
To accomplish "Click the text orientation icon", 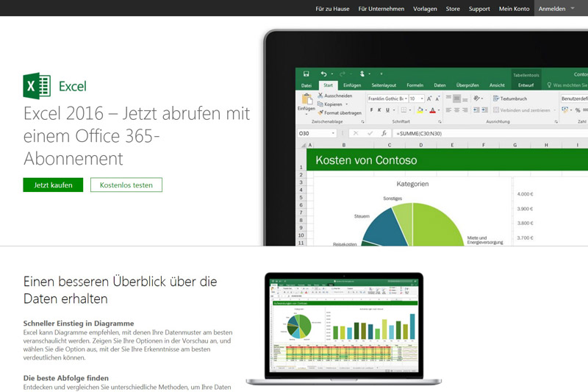I will 476,99.
